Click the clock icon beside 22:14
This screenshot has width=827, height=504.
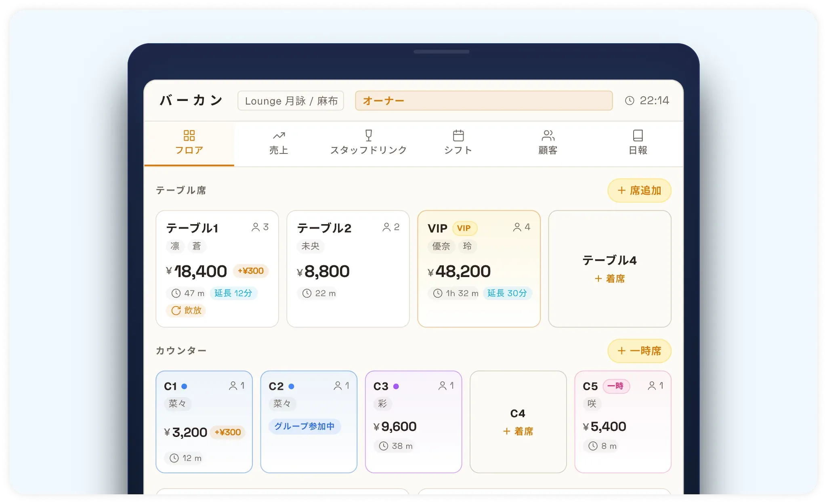630,101
